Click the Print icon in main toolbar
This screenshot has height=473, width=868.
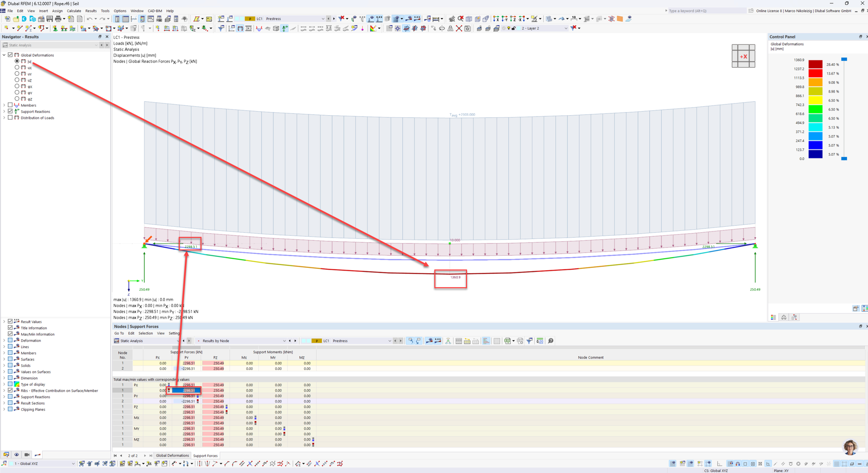coord(58,19)
